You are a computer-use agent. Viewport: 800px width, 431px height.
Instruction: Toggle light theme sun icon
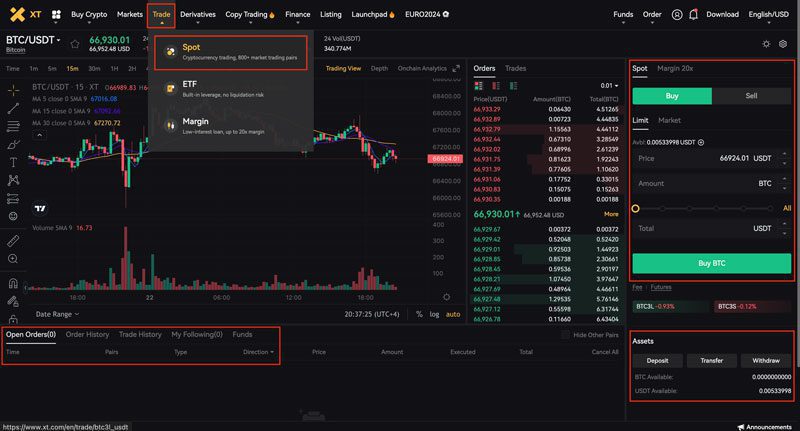(x=766, y=44)
